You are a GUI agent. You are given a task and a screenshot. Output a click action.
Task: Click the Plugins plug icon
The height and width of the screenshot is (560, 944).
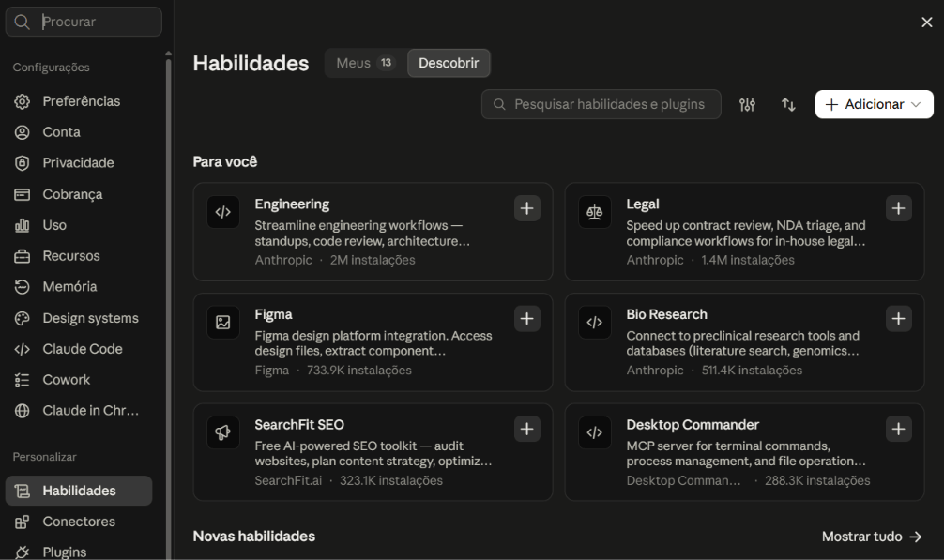click(23, 552)
